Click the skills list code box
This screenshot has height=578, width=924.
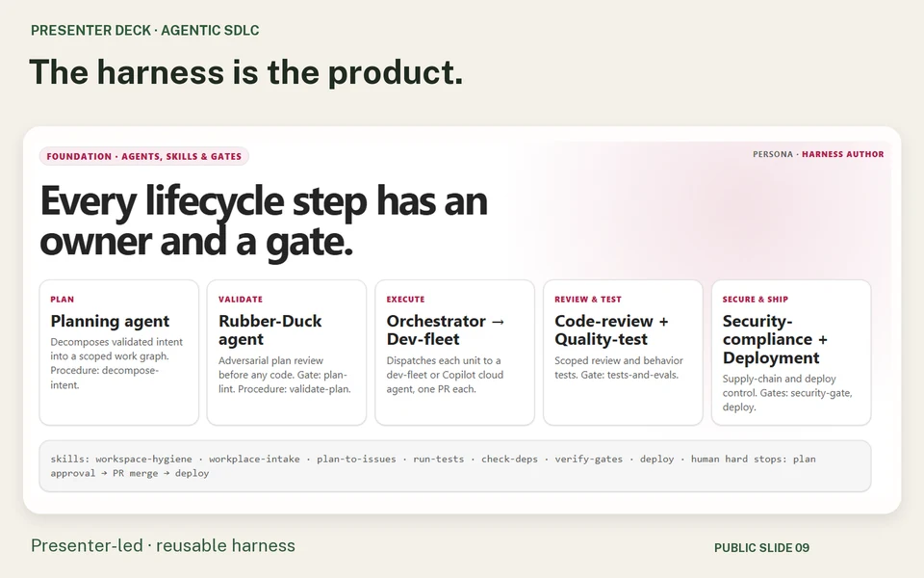(455, 466)
